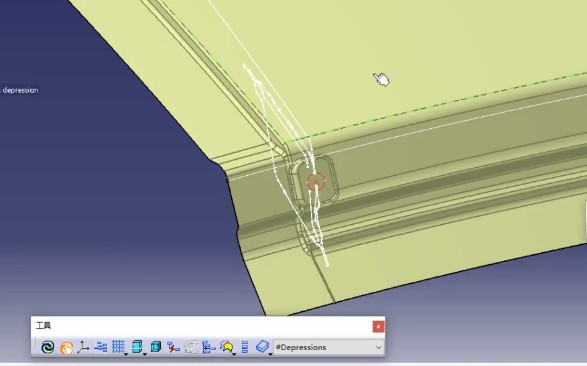587x366 pixels.
Task: Click the stacked planes Snap icon
Action: [137, 347]
